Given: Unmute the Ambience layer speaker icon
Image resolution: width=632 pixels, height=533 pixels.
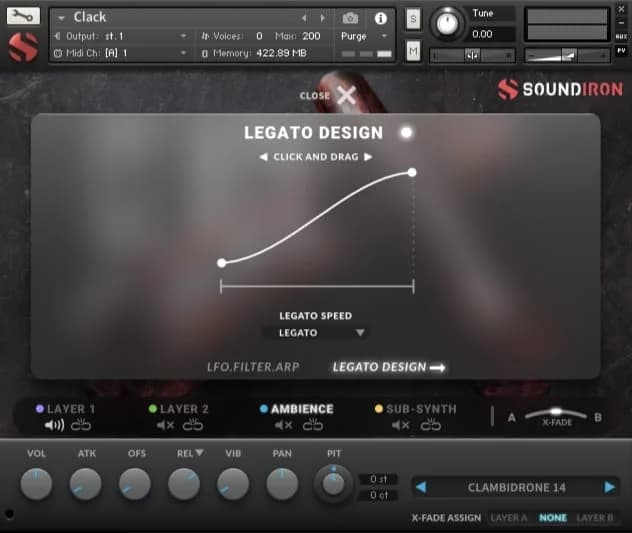Looking at the screenshot, I should (x=284, y=425).
